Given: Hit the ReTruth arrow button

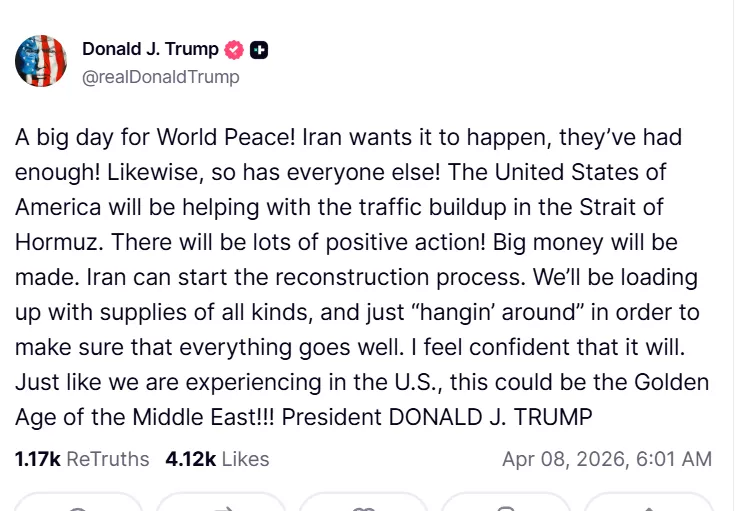Looking at the screenshot, I should (x=220, y=504).
